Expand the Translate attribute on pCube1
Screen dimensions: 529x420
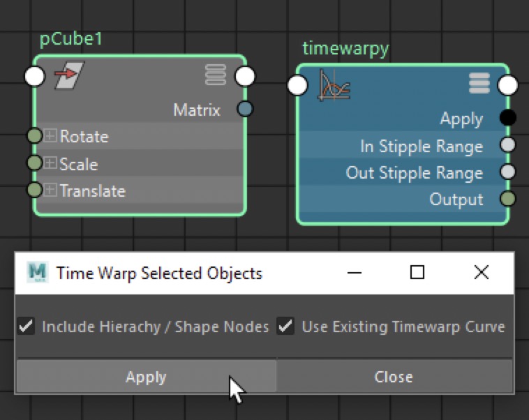point(50,190)
